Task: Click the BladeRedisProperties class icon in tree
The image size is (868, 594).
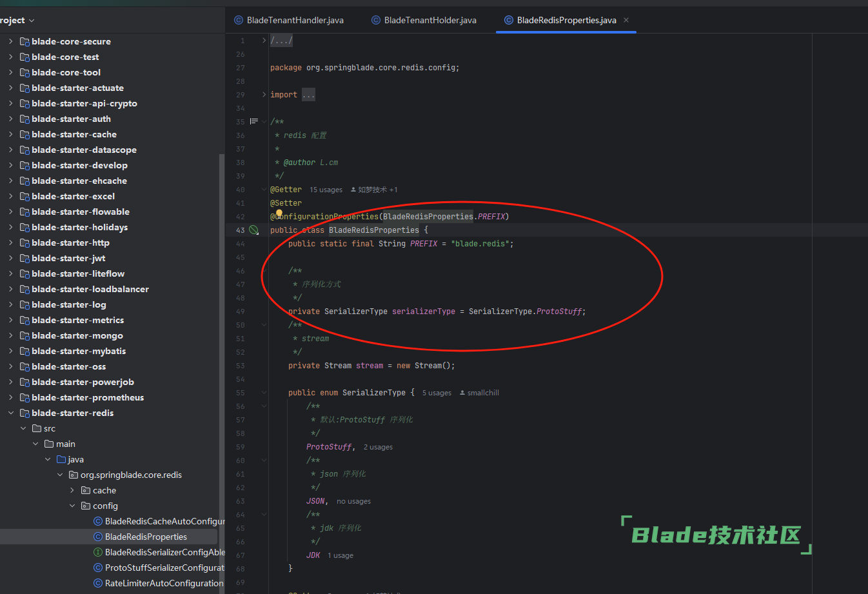Action: [x=98, y=537]
